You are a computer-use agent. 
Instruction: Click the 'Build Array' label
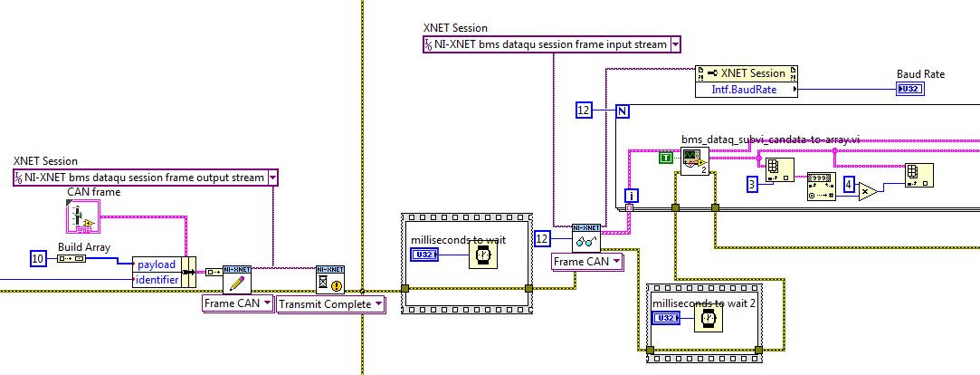tap(84, 246)
